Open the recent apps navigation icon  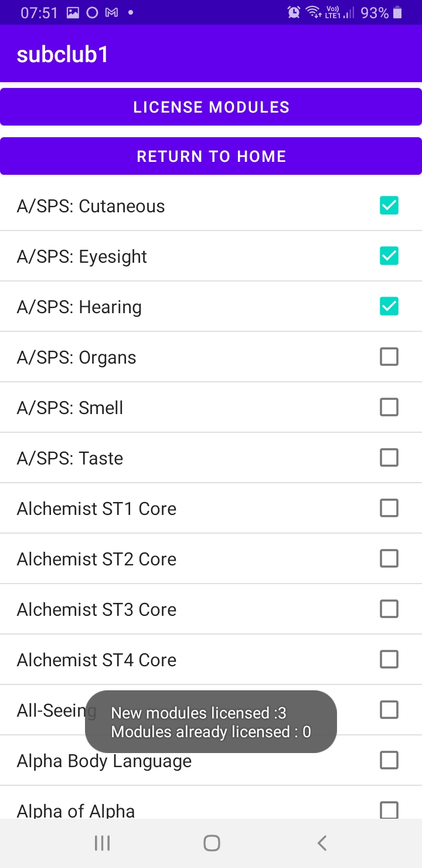(x=103, y=843)
